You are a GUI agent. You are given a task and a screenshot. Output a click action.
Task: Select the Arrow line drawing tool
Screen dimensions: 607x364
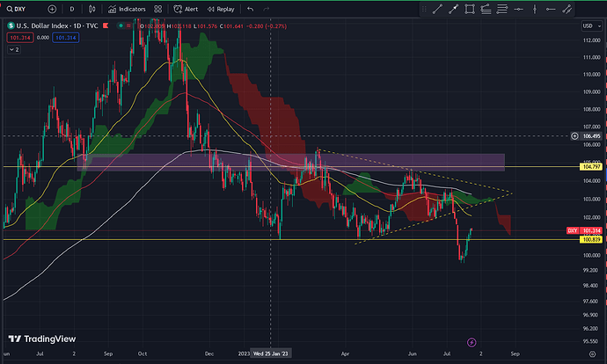tap(453, 9)
